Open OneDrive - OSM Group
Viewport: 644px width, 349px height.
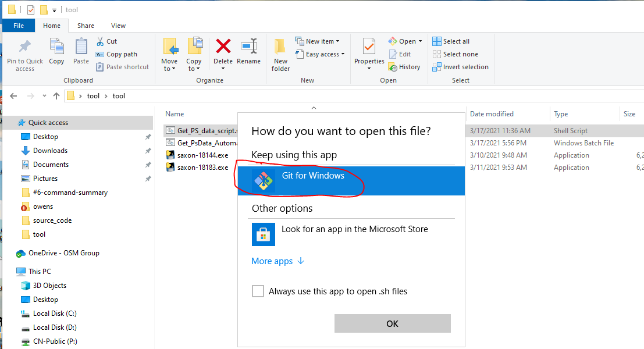coord(63,253)
